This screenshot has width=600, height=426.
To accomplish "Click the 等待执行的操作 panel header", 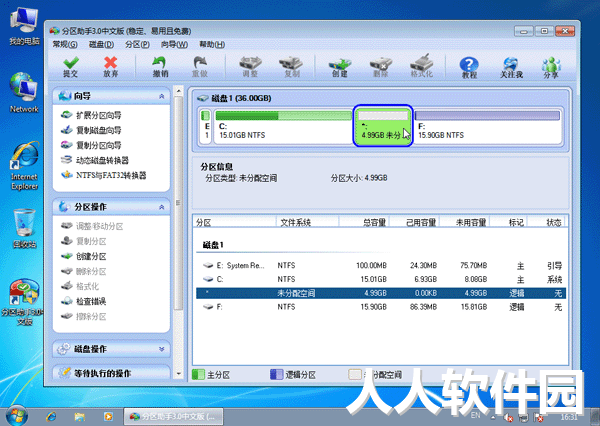I will click(x=111, y=373).
